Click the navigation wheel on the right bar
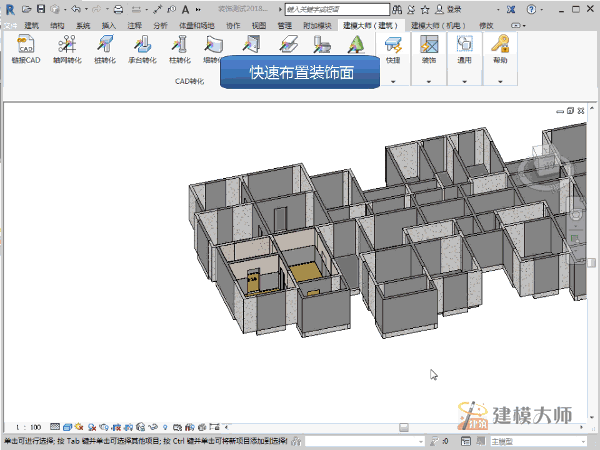This screenshot has height=450, width=600. tap(576, 213)
